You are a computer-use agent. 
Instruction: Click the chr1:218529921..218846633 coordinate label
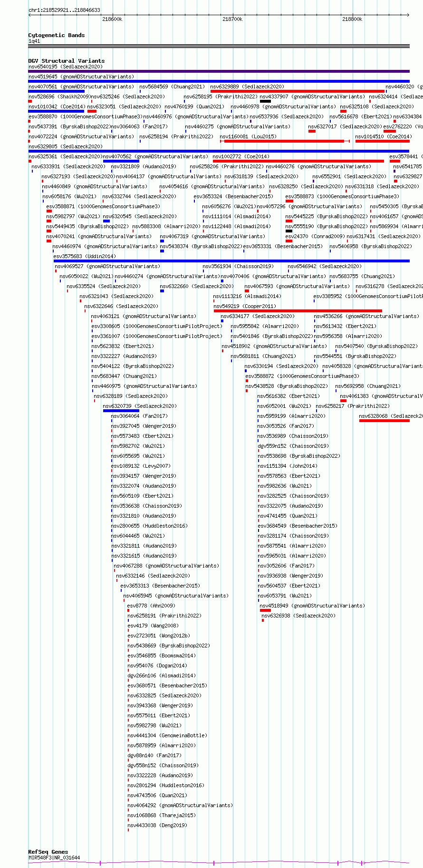(64, 10)
